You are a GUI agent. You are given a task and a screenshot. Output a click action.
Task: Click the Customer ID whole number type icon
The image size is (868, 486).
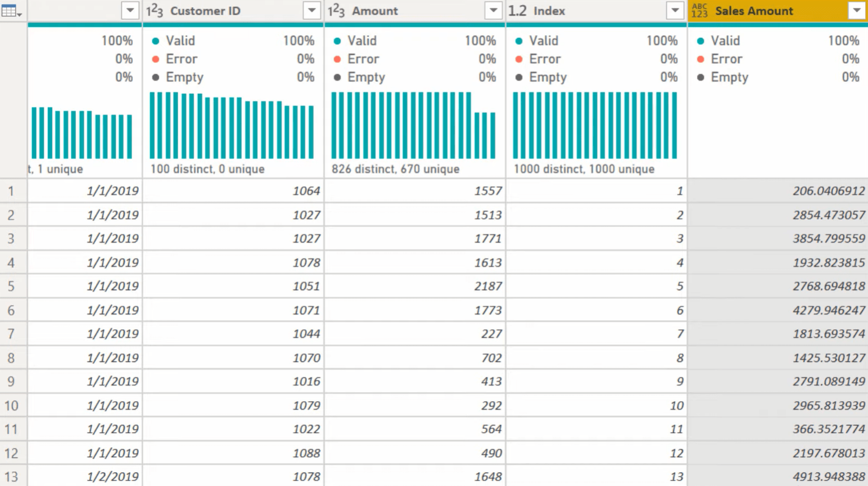tap(155, 11)
